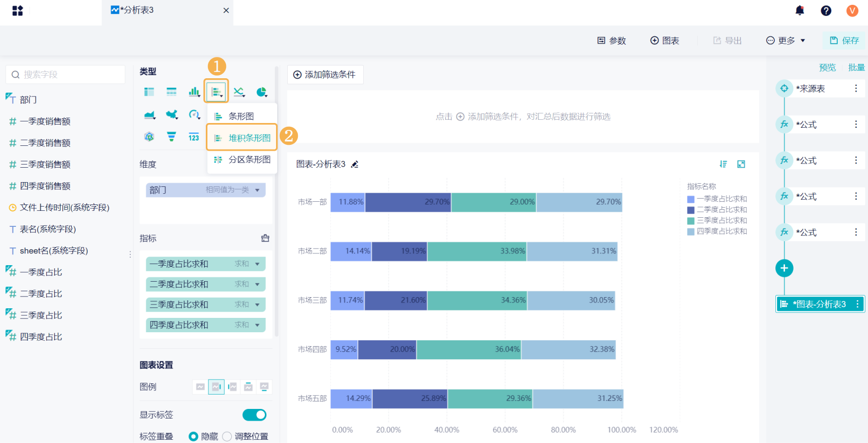Close the *分析表3 tab
The image size is (868, 443).
[x=226, y=10]
